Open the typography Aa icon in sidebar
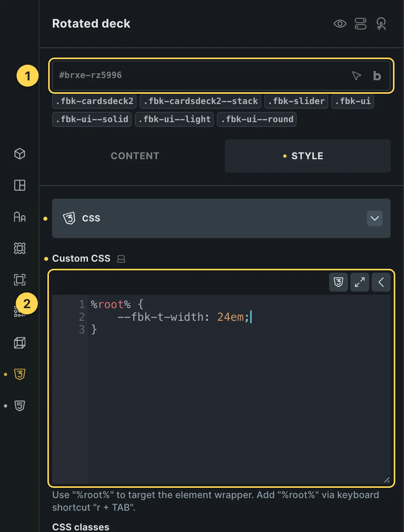The height and width of the screenshot is (532, 404). pos(20,217)
